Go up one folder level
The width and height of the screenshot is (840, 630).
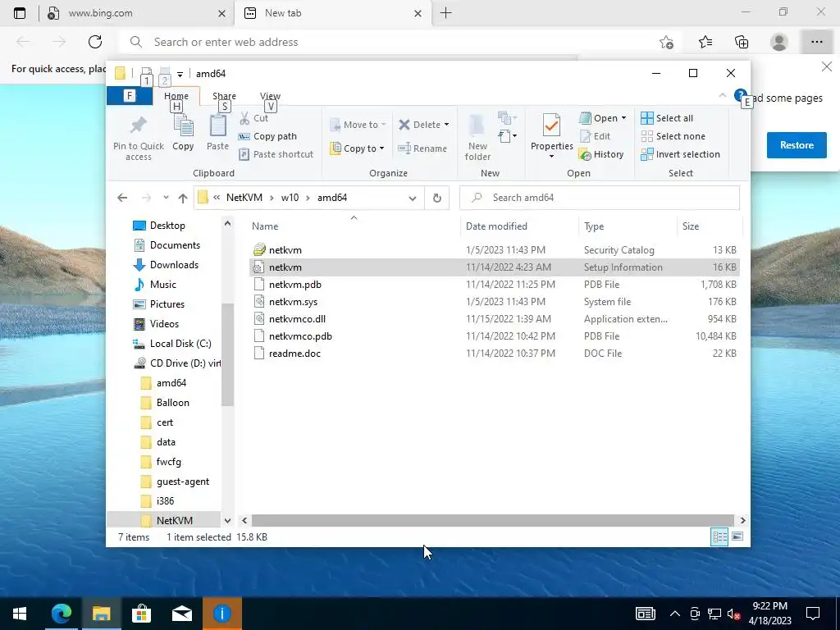(183, 199)
